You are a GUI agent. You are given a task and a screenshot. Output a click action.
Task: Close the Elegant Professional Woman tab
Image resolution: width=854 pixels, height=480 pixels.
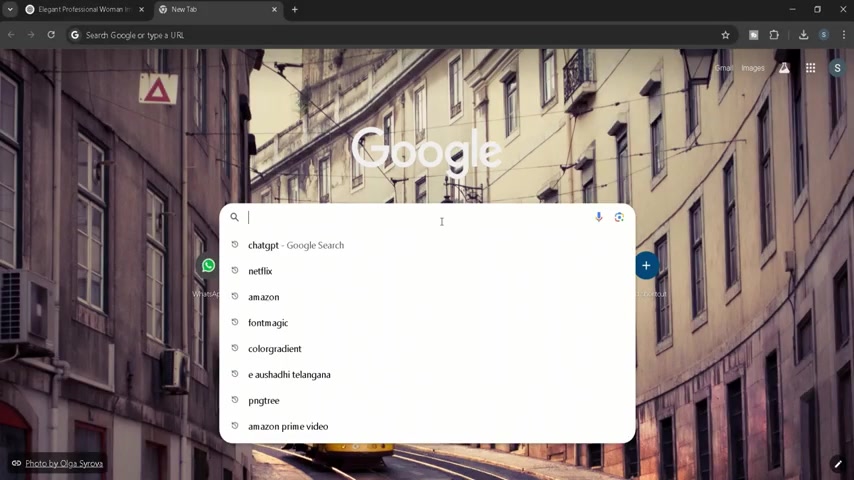pyautogui.click(x=141, y=9)
